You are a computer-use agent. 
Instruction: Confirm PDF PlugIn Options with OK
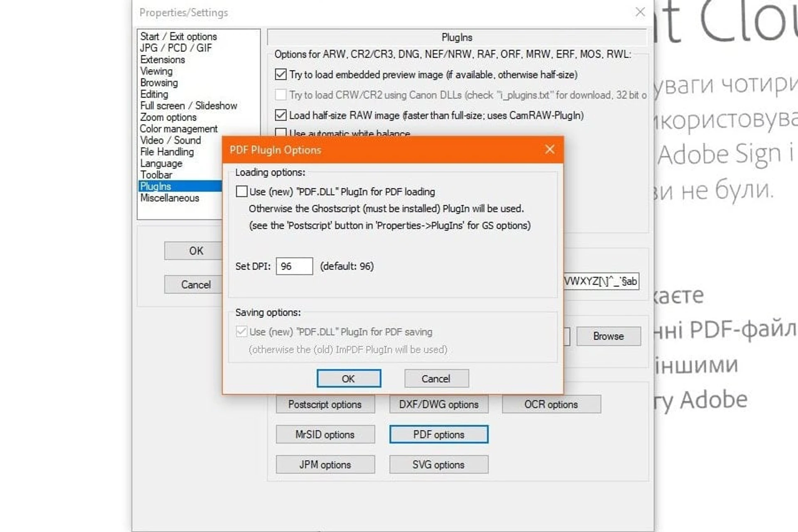point(349,379)
